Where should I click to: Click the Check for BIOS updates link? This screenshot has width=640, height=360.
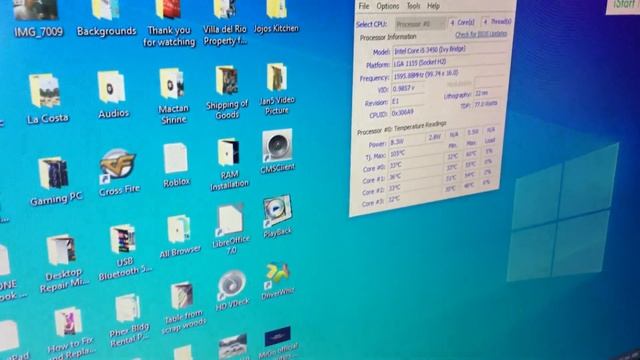click(481, 34)
